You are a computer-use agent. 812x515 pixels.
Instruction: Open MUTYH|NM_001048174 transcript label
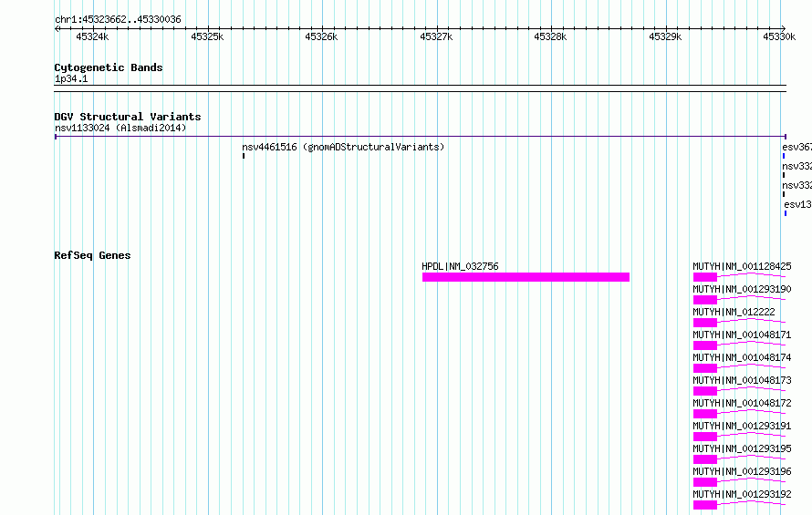click(x=742, y=357)
